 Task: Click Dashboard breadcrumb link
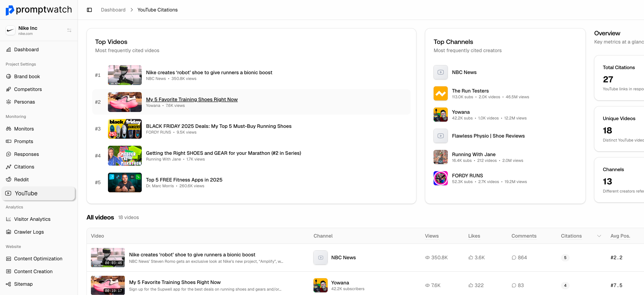[113, 10]
